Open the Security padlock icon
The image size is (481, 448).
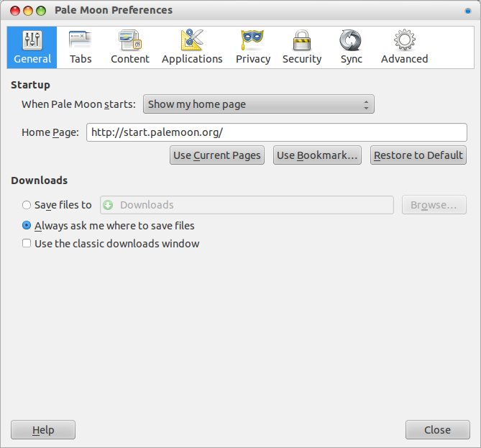pyautogui.click(x=302, y=40)
